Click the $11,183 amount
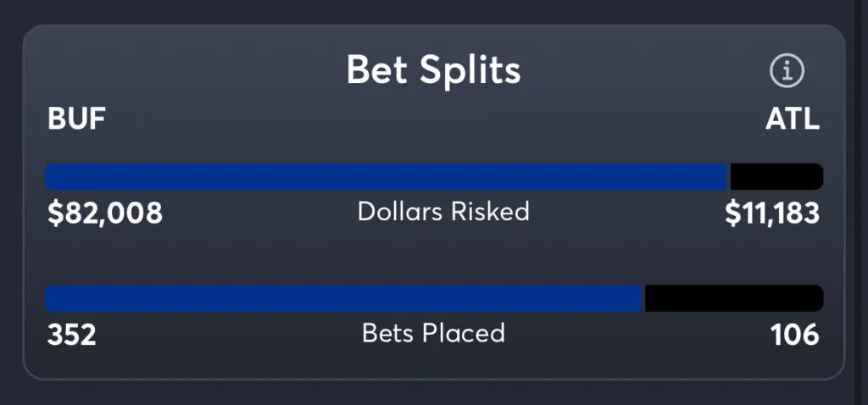This screenshot has height=405, width=868. (771, 214)
